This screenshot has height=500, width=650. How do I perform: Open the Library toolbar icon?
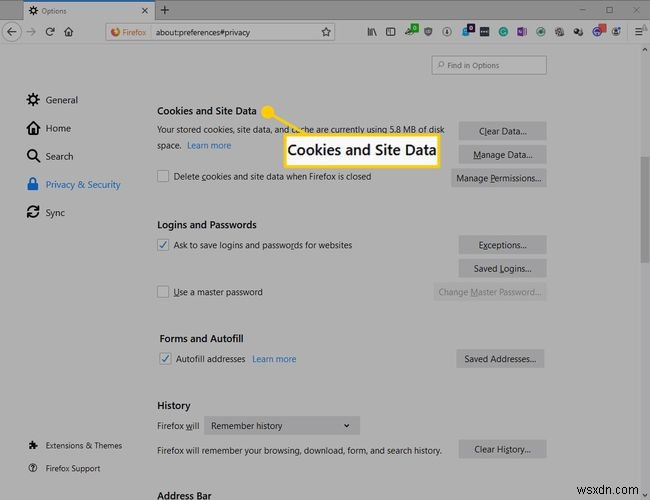pyautogui.click(x=372, y=32)
